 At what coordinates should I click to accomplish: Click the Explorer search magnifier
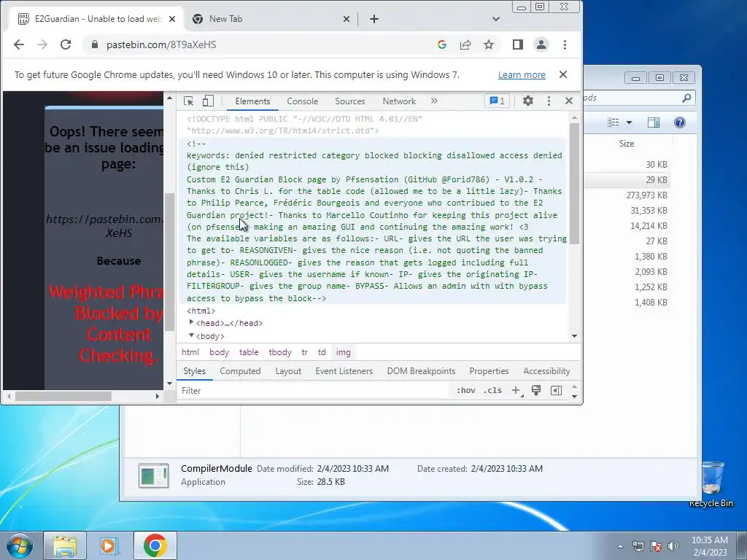click(686, 98)
